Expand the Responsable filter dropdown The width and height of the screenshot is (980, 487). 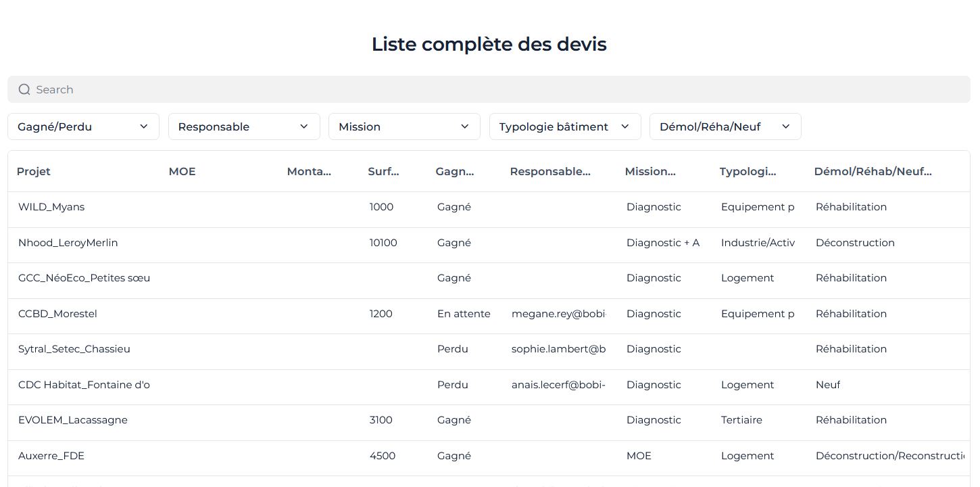(x=244, y=126)
